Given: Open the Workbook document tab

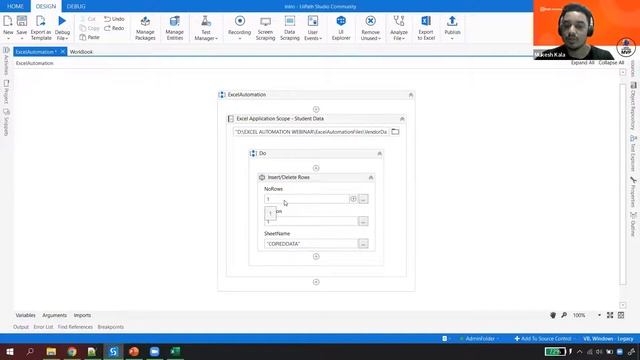Looking at the screenshot, I should 81,52.
